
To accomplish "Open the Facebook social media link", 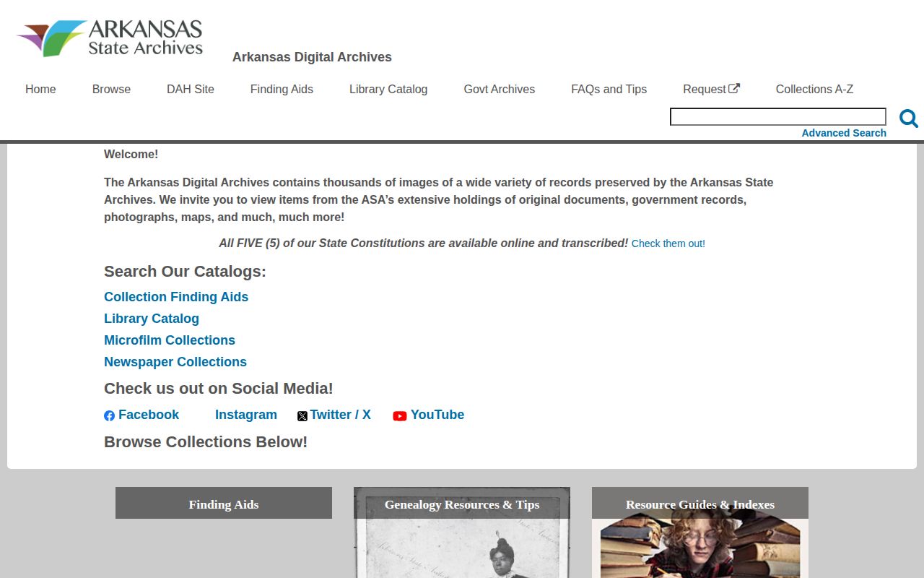I will tap(149, 415).
